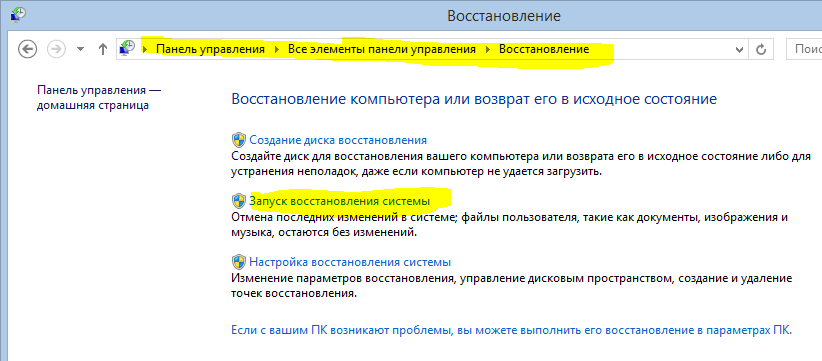Click shield icon beside Запуск восстановления системы
This screenshot has width=822, height=361.
[x=239, y=201]
